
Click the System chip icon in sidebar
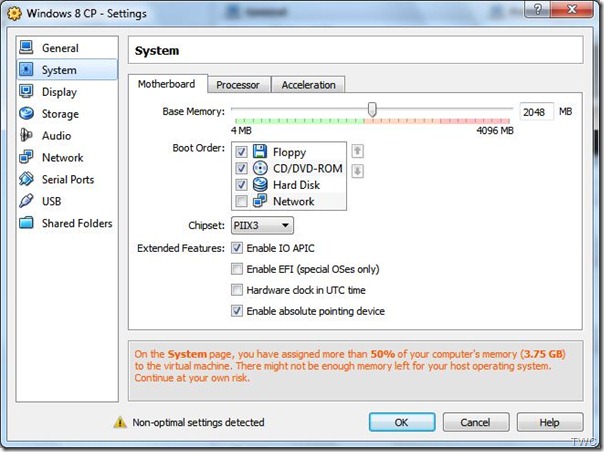point(26,69)
